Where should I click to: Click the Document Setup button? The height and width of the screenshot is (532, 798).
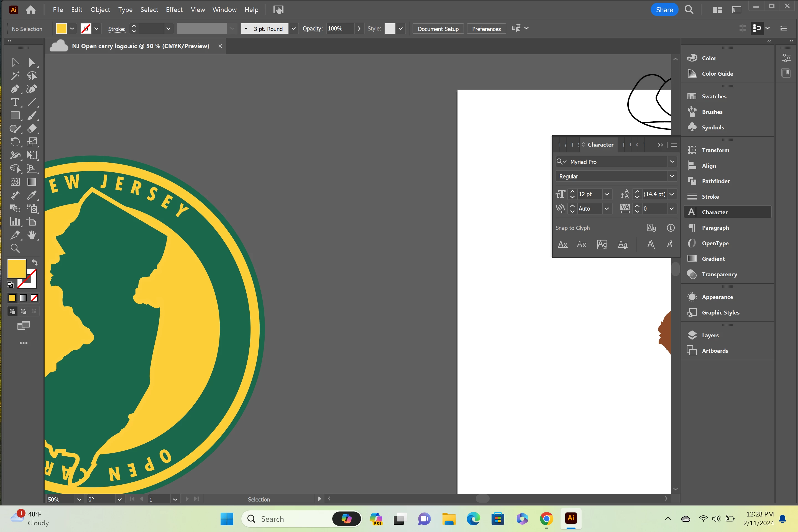click(438, 29)
